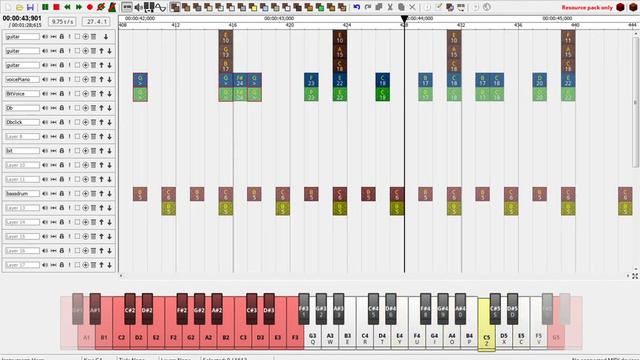Select the Harp instrument block icon
Viewport: 640px width, 360px height.
[175, 7]
